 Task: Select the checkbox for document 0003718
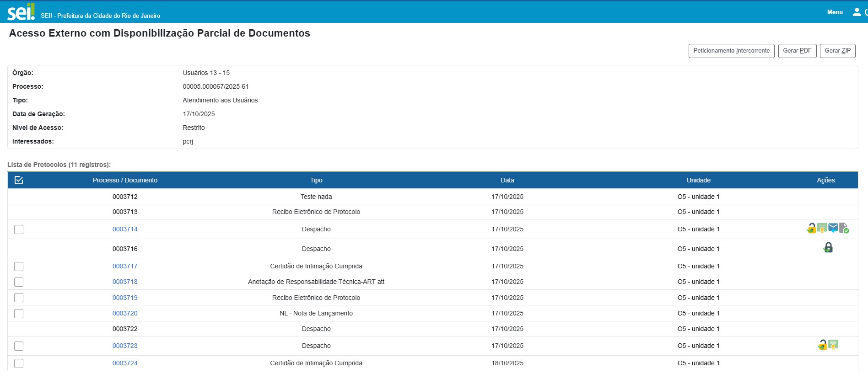coord(19,282)
